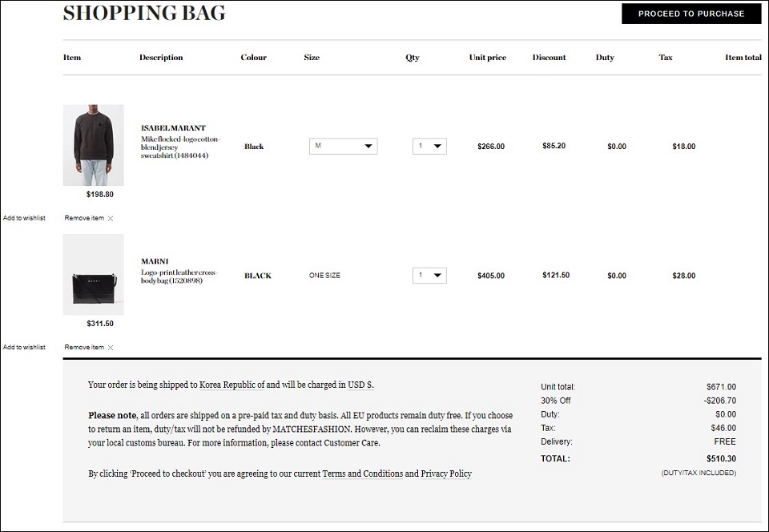Image resolution: width=769 pixels, height=532 pixels.
Task: Click the 30% Off amount -$206.70
Action: click(719, 401)
